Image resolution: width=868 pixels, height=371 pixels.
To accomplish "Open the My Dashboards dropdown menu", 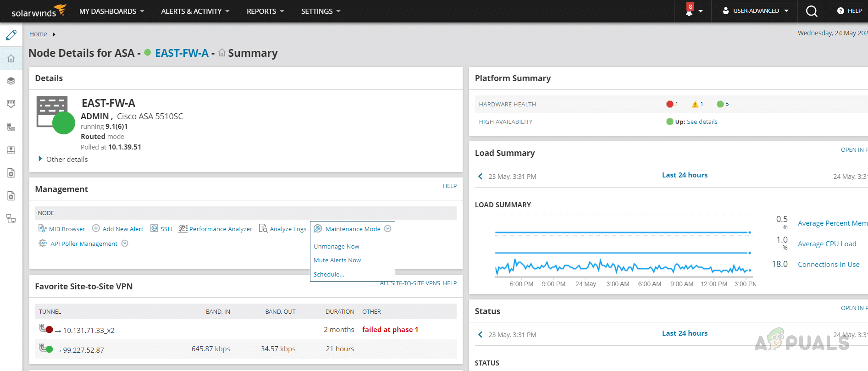I will (x=111, y=11).
